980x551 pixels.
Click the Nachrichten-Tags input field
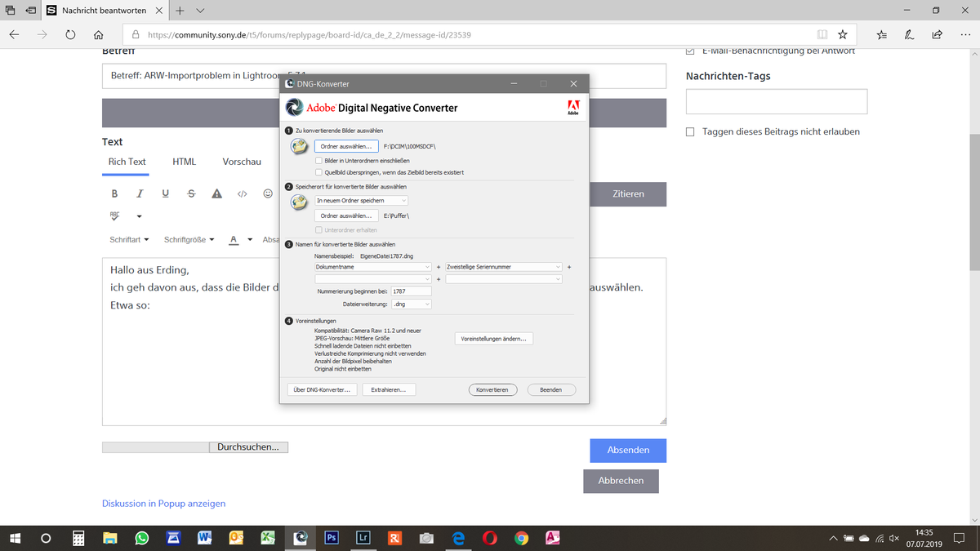(x=776, y=100)
